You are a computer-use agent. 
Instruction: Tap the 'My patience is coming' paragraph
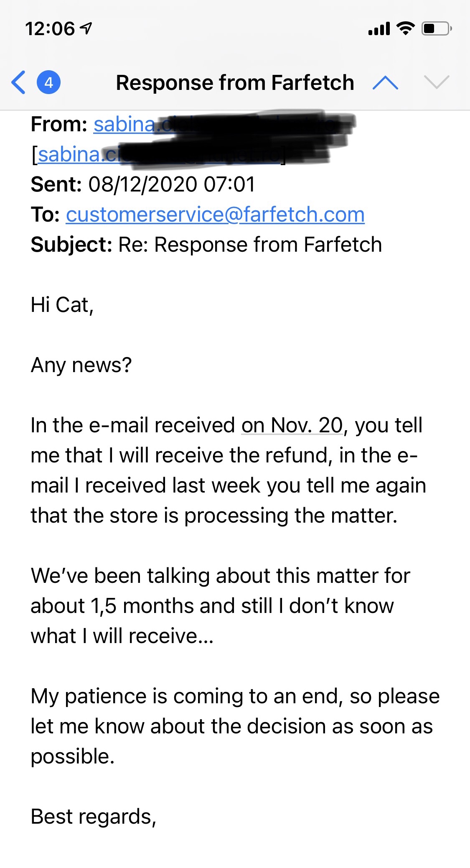click(235, 726)
